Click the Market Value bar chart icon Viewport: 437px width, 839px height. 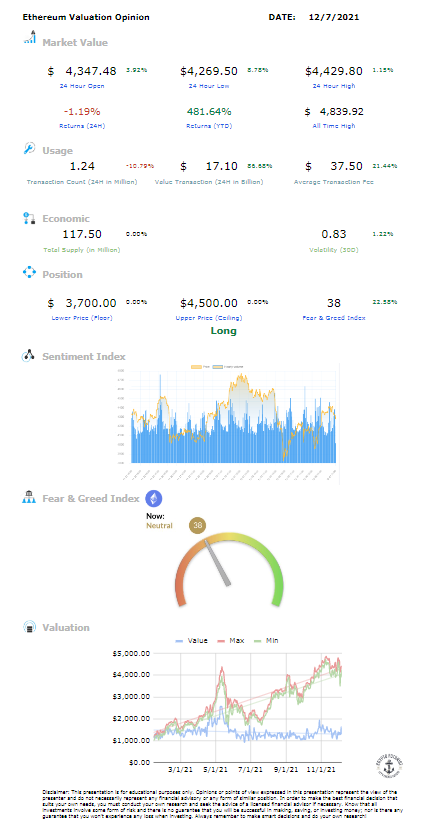pos(30,37)
